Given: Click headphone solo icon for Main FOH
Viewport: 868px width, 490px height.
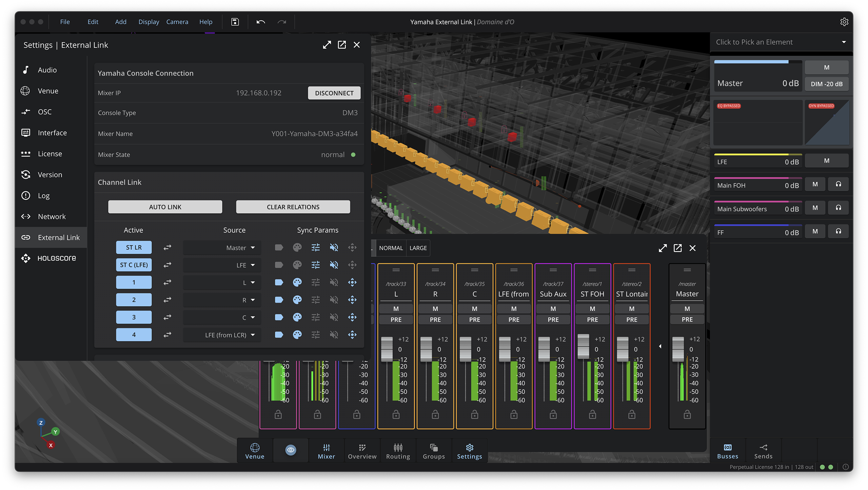Looking at the screenshot, I should 838,184.
